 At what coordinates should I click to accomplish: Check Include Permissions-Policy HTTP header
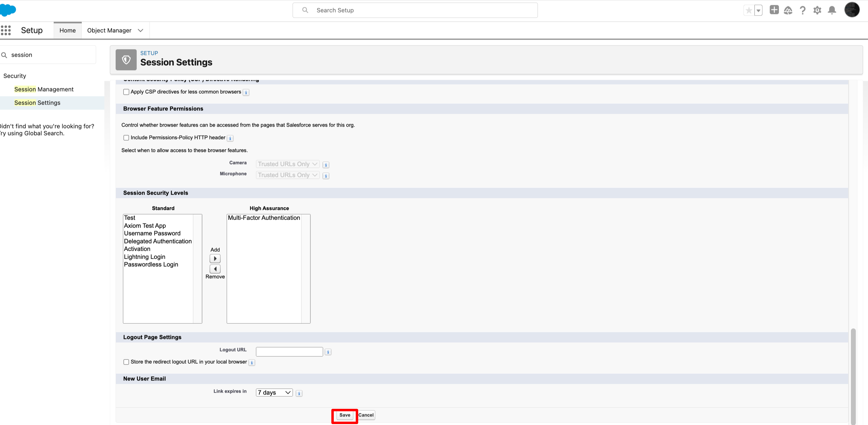tap(126, 138)
